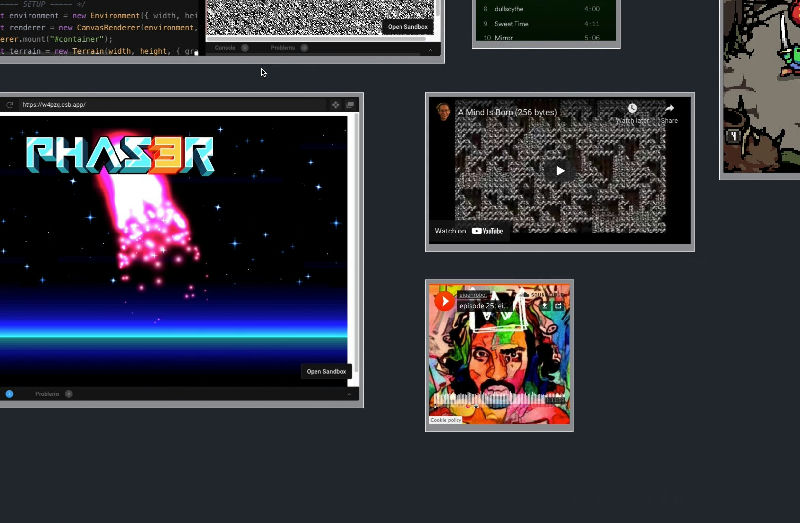Open the Problems tab under noise preview

pos(283,48)
